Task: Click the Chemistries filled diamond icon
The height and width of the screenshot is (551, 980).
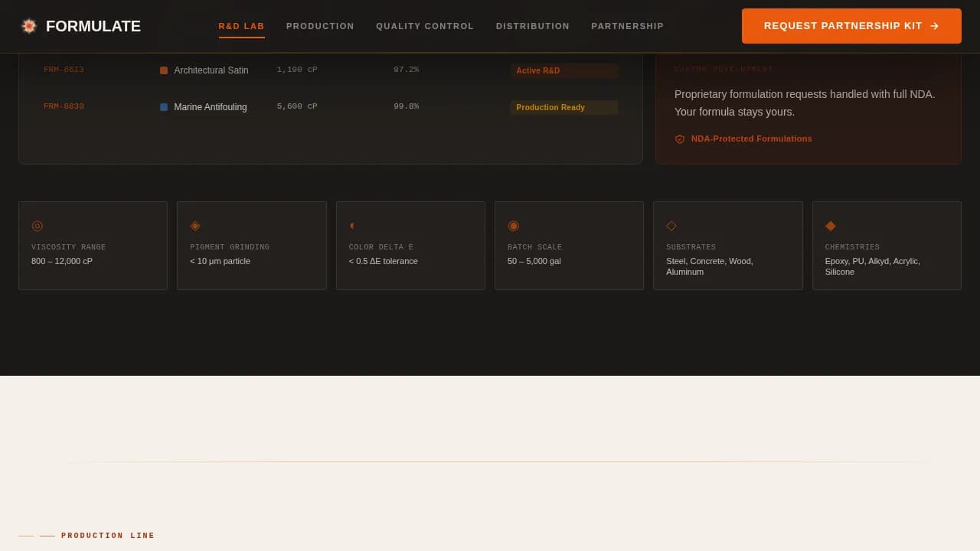Action: (831, 226)
